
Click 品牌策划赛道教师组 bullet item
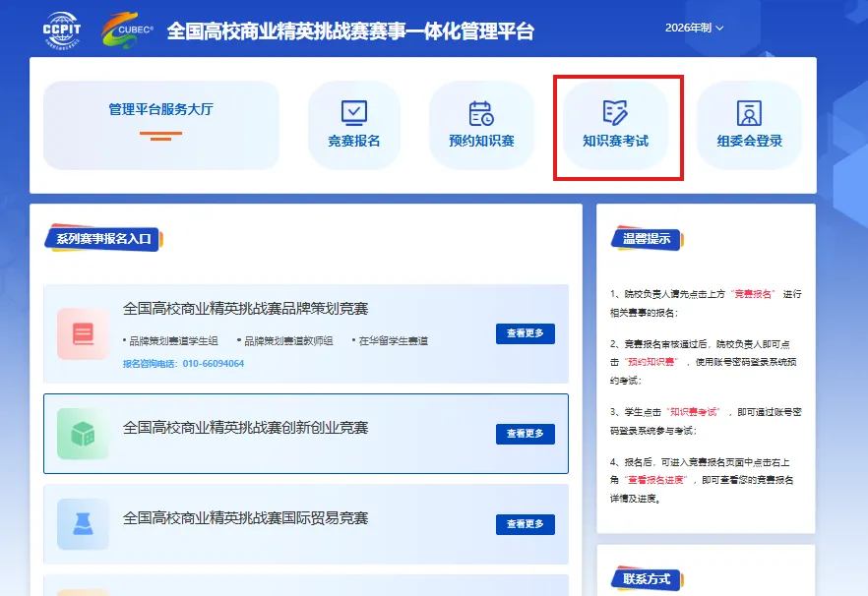pos(285,341)
